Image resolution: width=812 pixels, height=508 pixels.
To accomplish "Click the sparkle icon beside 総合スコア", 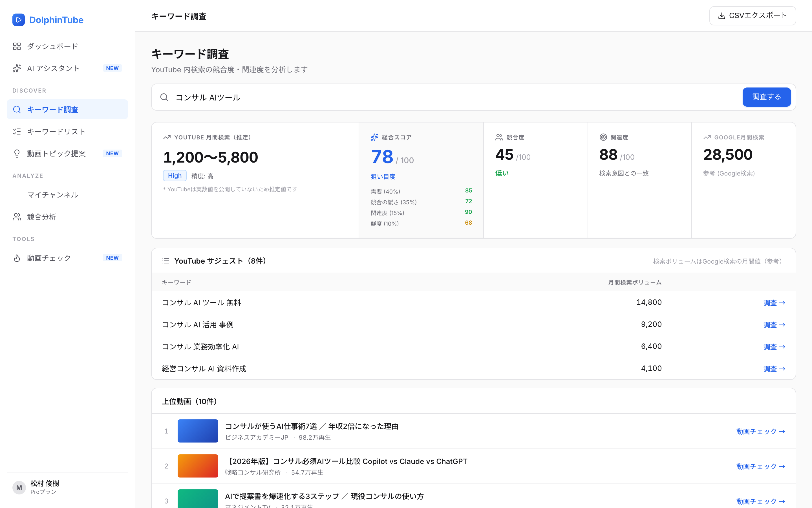I will (374, 137).
